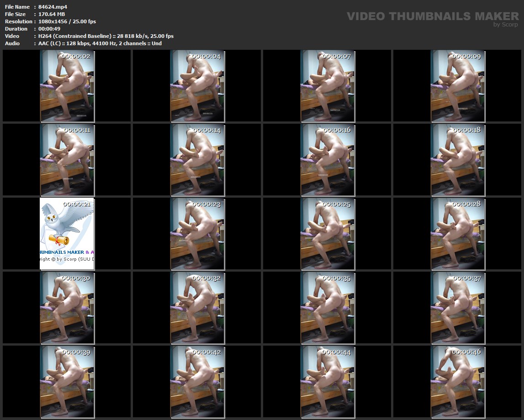Click the frame labeled 00:00:14
The height and width of the screenshot is (420, 524).
[x=197, y=160]
